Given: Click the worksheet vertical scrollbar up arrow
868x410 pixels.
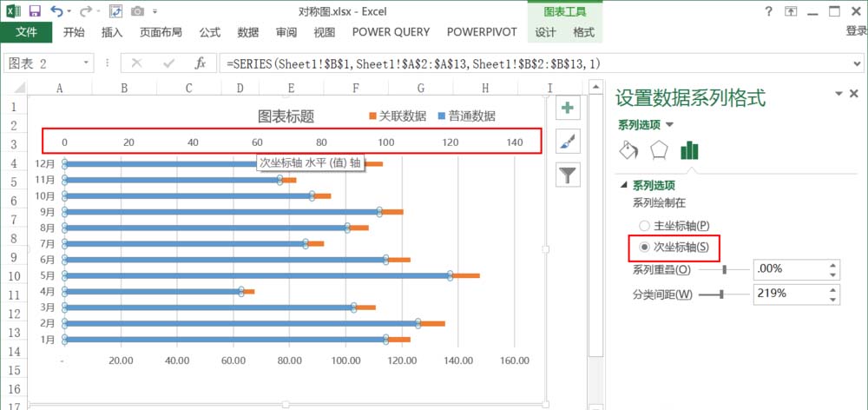Looking at the screenshot, I should [x=595, y=88].
